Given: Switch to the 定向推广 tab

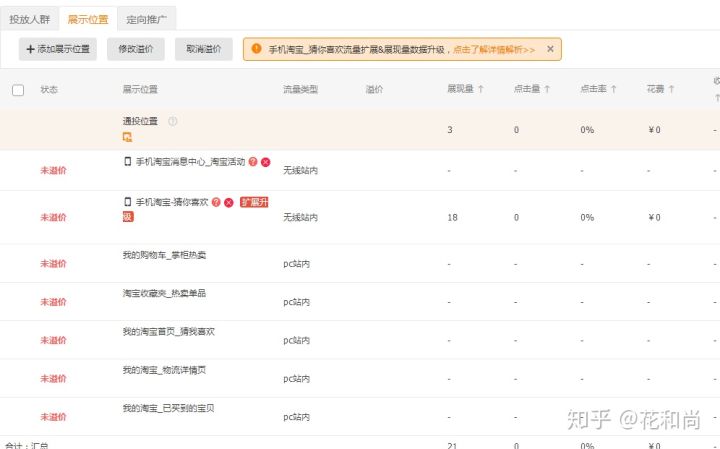Looking at the screenshot, I should pos(146,19).
